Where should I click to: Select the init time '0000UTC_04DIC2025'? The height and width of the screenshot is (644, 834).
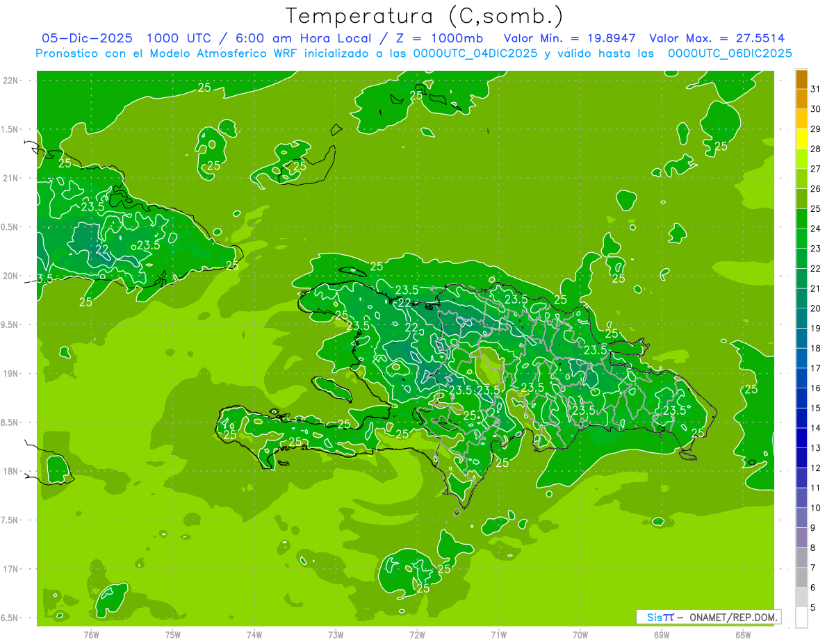pos(475,53)
